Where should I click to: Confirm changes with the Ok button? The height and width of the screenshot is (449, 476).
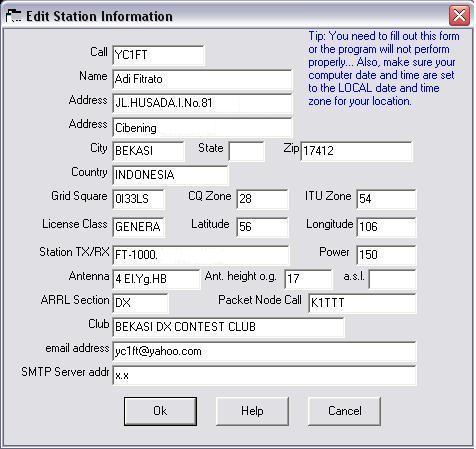pos(160,411)
